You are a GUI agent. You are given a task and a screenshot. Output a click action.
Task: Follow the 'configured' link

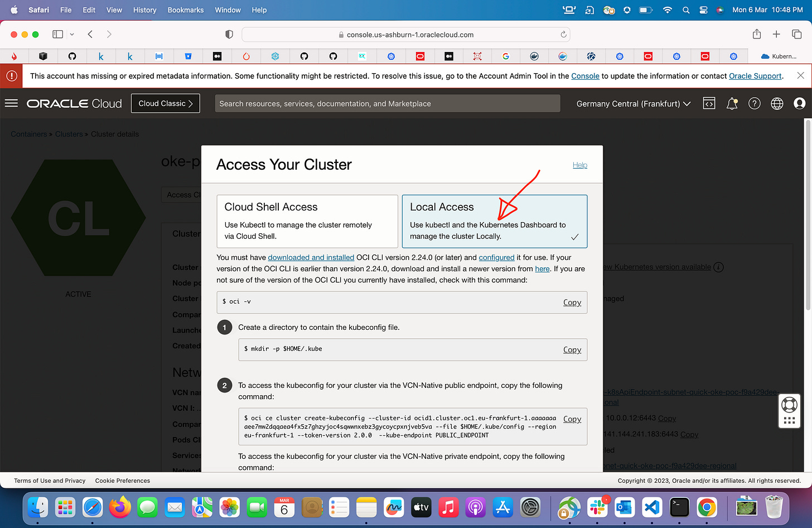click(x=496, y=257)
